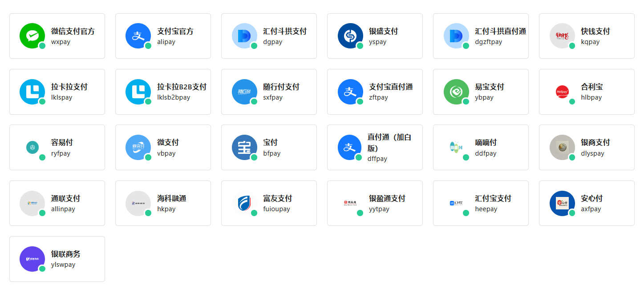
Task: Click the heepay logo icon
Action: (456, 203)
